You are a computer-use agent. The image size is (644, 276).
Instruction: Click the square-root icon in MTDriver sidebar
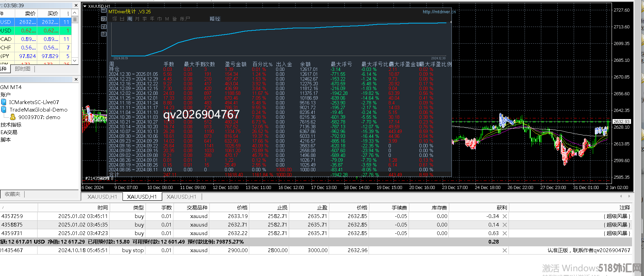coord(104,26)
